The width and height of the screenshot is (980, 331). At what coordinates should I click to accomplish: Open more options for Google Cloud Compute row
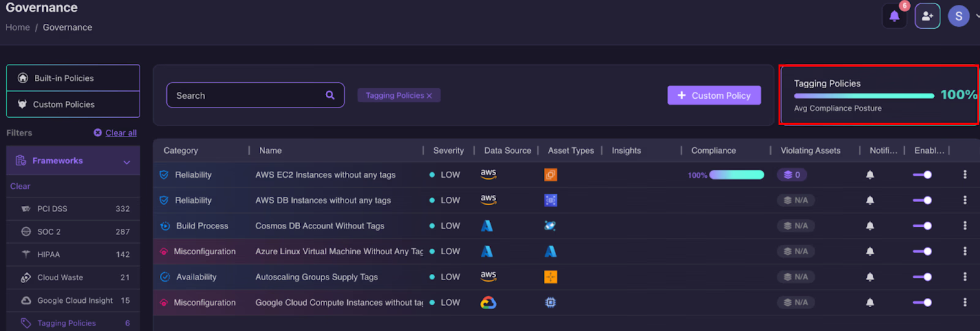(965, 302)
